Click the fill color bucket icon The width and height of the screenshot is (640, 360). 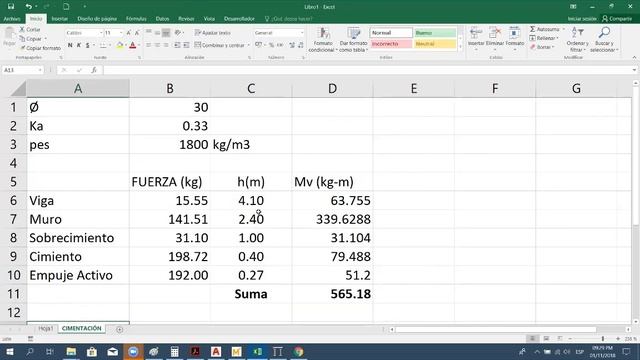(x=120, y=45)
